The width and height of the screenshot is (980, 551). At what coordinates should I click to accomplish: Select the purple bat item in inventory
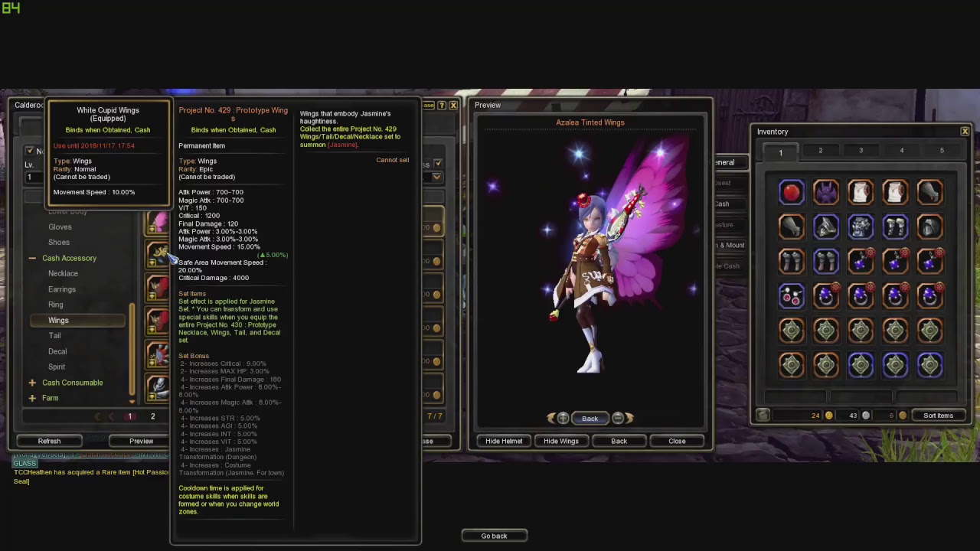coord(826,193)
